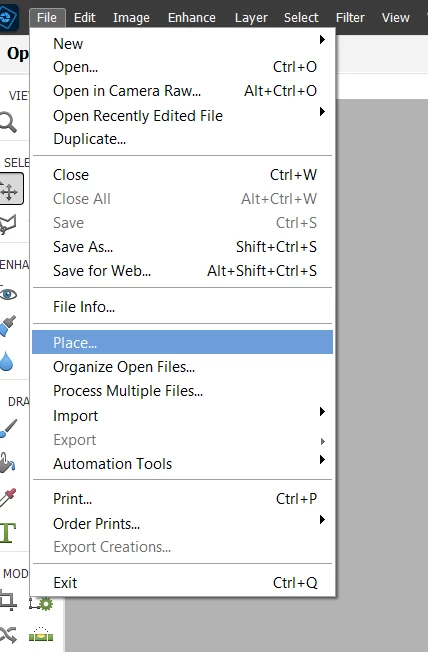Expand the Automation Tools submenu
Screen dimensions: 428x652
322,459
